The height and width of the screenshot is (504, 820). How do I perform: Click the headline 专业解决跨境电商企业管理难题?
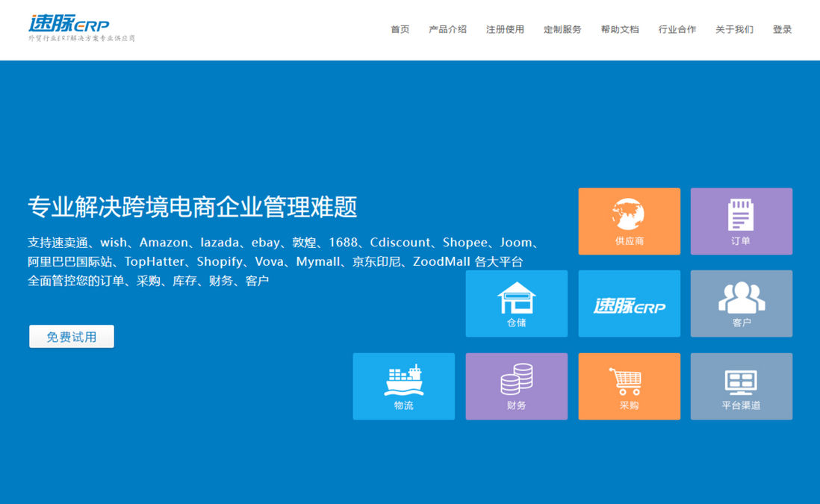coord(193,207)
